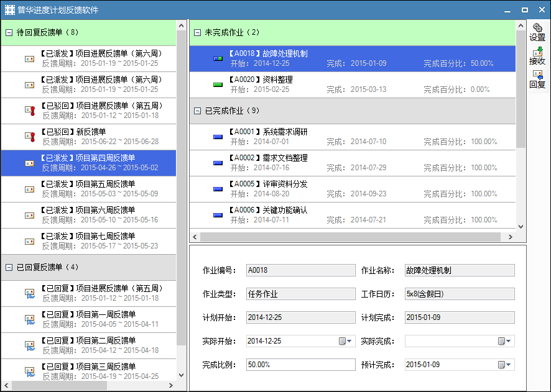
Task: Maximize the 普华进度计划反馈软件 window
Action: point(525,10)
